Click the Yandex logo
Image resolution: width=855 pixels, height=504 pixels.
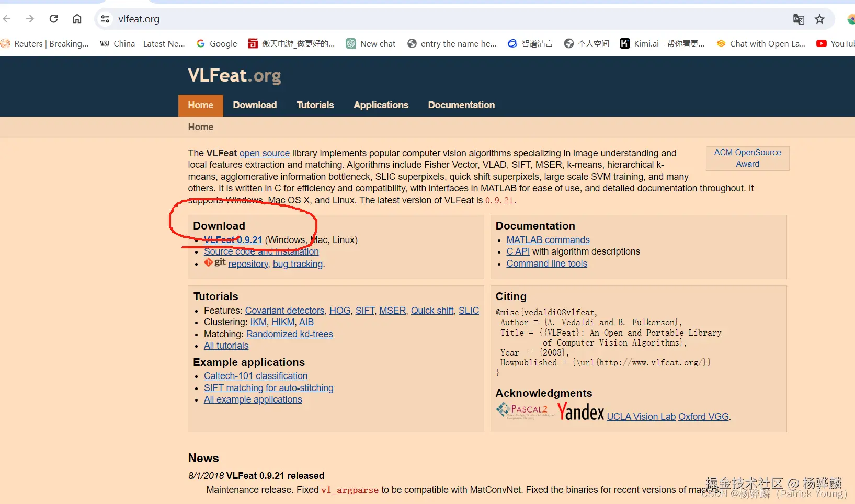pyautogui.click(x=580, y=411)
